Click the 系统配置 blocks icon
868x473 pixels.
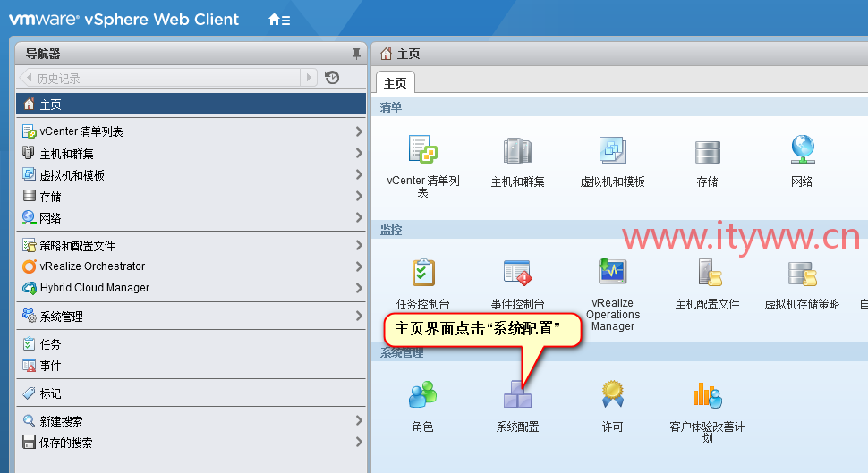tap(517, 394)
